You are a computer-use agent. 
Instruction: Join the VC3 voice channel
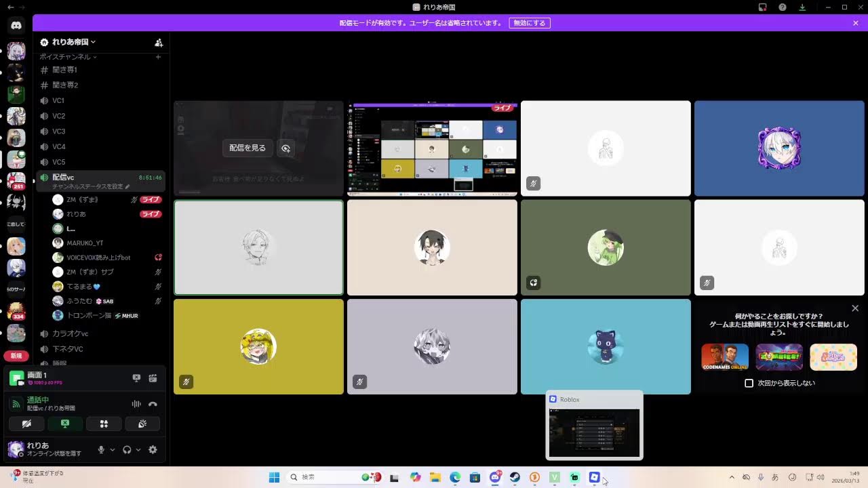(100, 131)
